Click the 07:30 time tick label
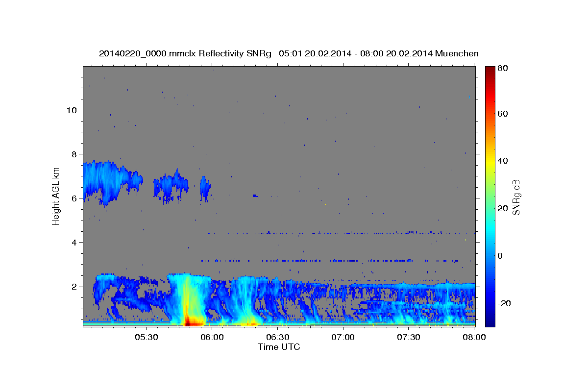The width and height of the screenshot is (588, 392). 409,337
